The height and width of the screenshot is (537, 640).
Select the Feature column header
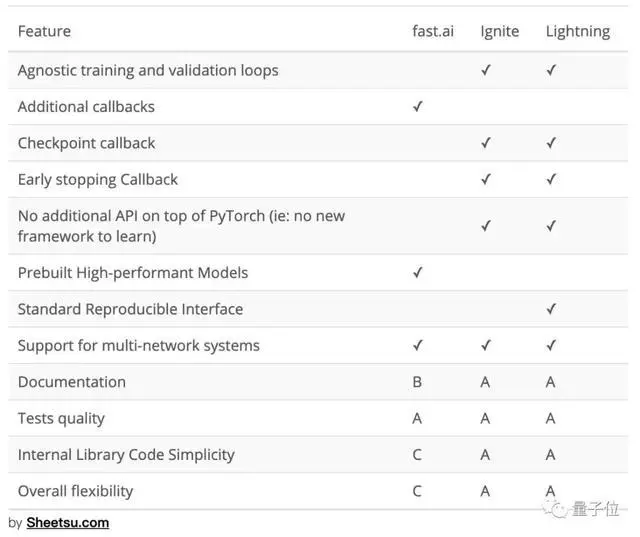(x=44, y=31)
